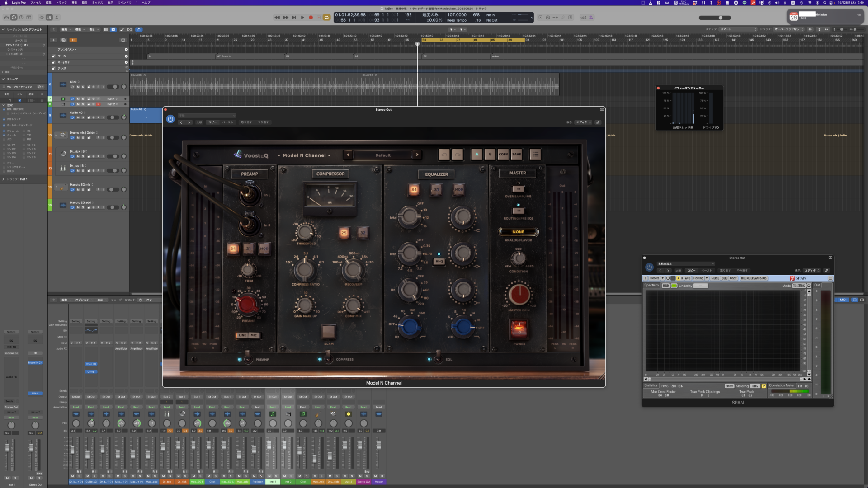Open the Logic Pro application menu
868x488 pixels.
[x=19, y=3]
